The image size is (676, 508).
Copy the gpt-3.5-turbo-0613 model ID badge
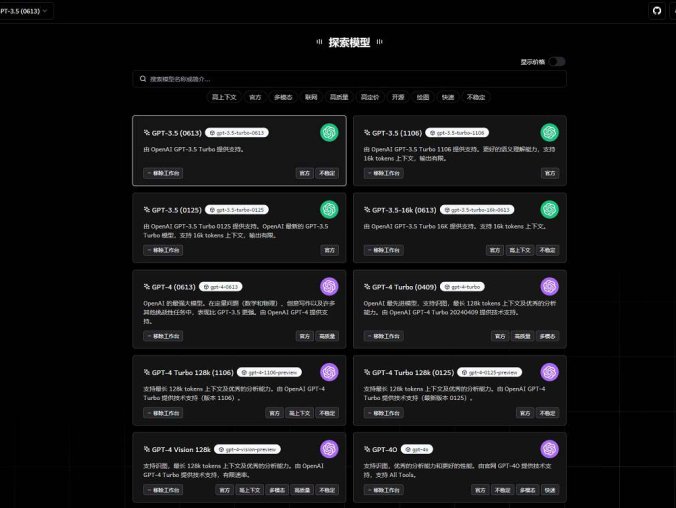(x=237, y=133)
